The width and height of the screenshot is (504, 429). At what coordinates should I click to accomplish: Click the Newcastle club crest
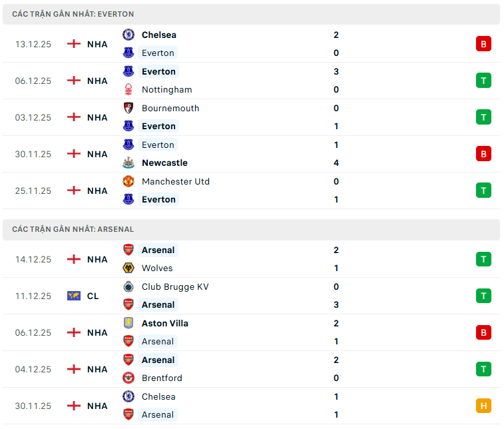pos(128,163)
